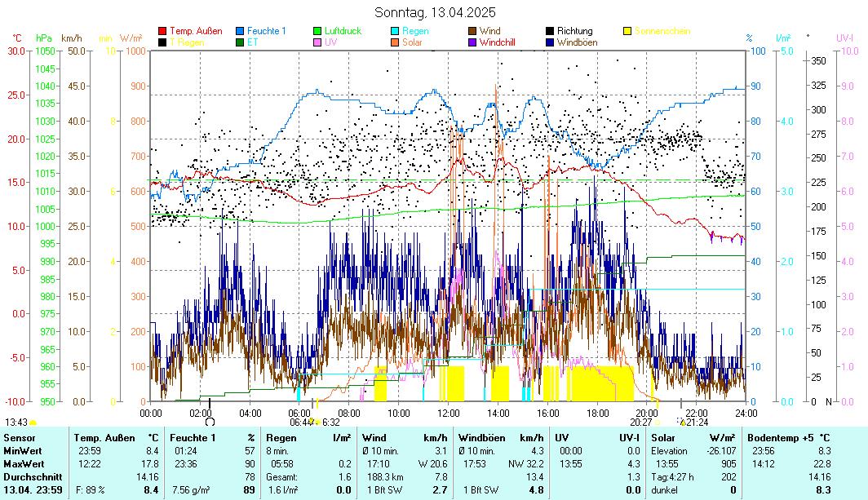Click the MaxWert row label
This screenshot has width=868, height=500.
coord(23,463)
